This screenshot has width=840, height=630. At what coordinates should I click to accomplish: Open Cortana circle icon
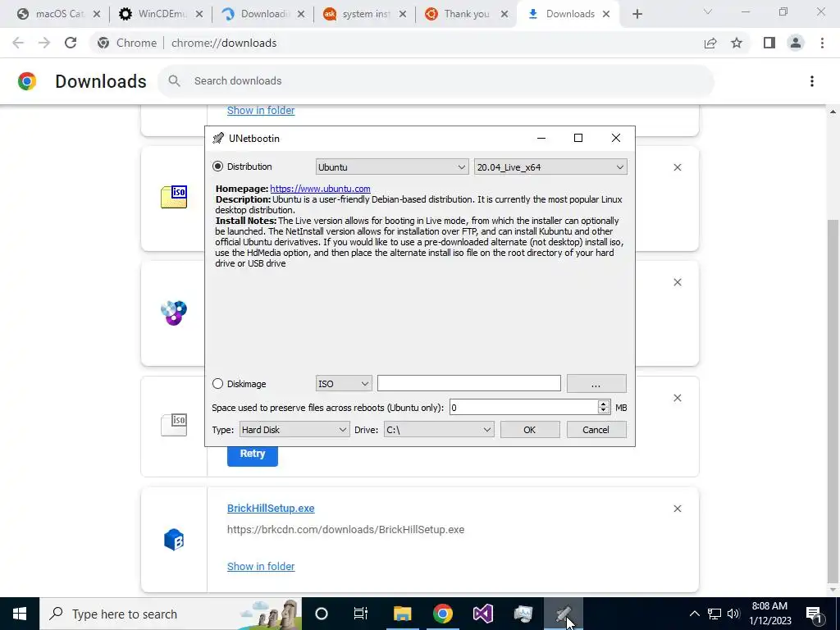click(x=322, y=614)
